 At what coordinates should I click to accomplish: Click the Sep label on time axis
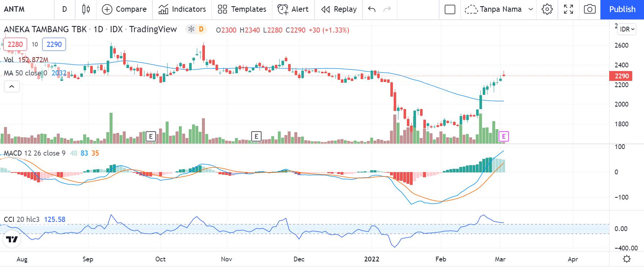tap(88, 259)
